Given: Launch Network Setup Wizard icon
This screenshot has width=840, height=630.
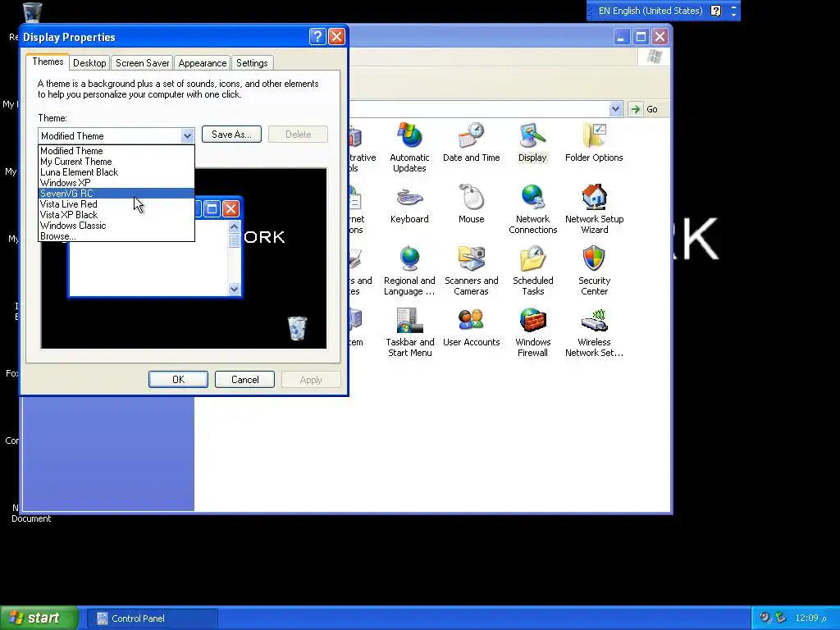Looking at the screenshot, I should click(x=594, y=209).
